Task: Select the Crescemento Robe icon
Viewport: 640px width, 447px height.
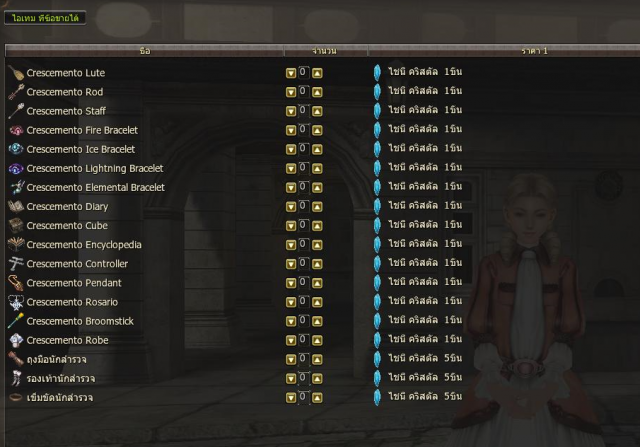Action: (16, 340)
